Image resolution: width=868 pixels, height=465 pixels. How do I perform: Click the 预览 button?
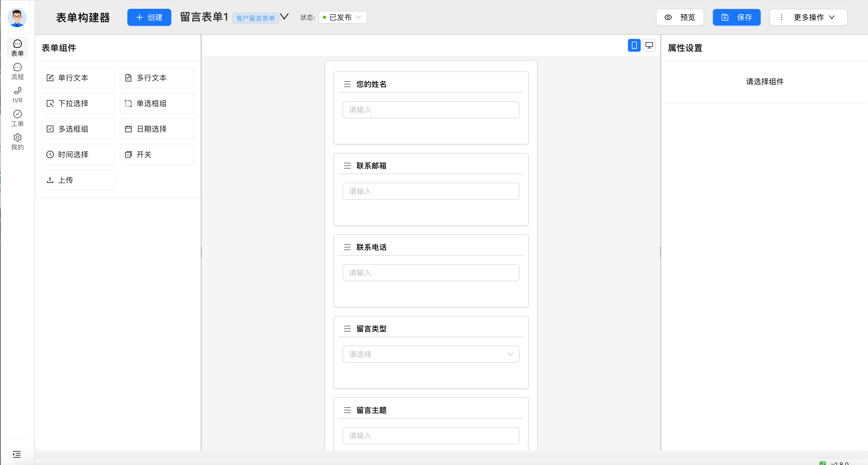click(680, 17)
